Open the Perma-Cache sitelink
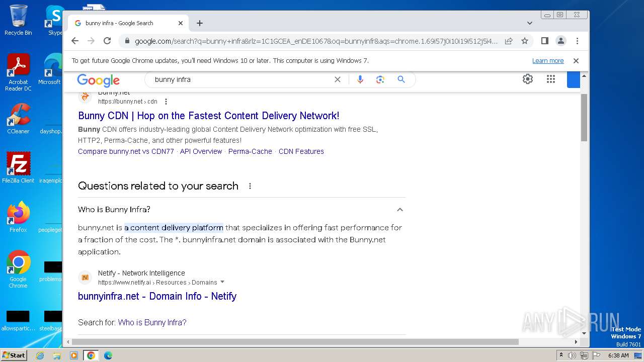Screen dimensions: 644x362 (x=250, y=151)
